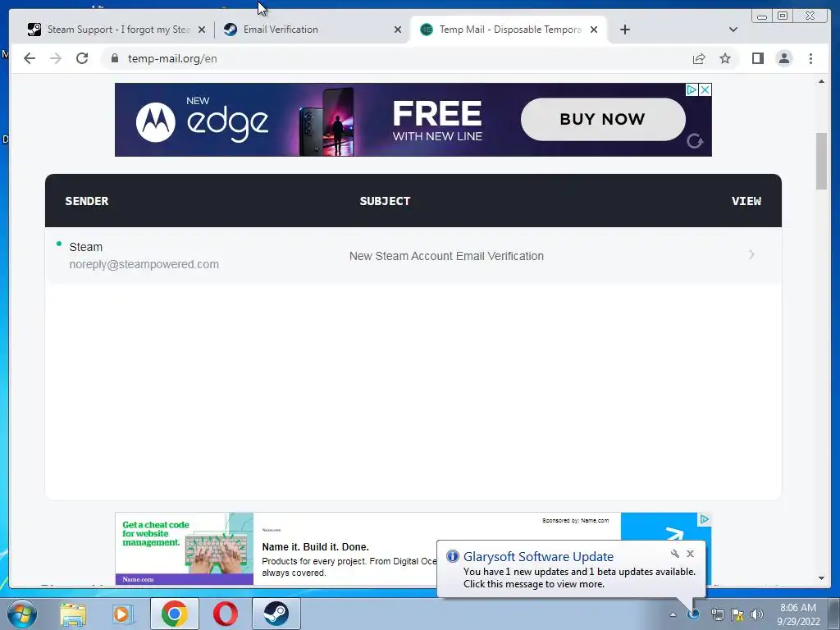The width and height of the screenshot is (840, 630).
Task: Click the page scrollbar down arrow
Action: (x=821, y=578)
